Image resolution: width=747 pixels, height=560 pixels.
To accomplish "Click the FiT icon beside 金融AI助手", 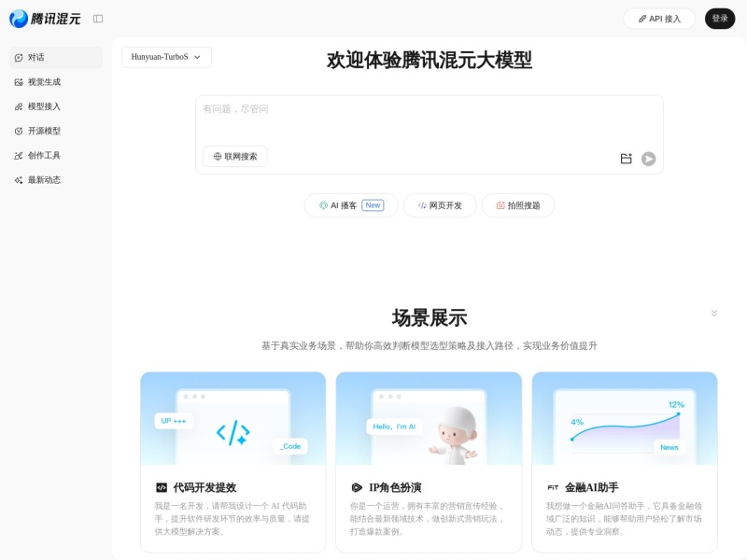I will [553, 487].
